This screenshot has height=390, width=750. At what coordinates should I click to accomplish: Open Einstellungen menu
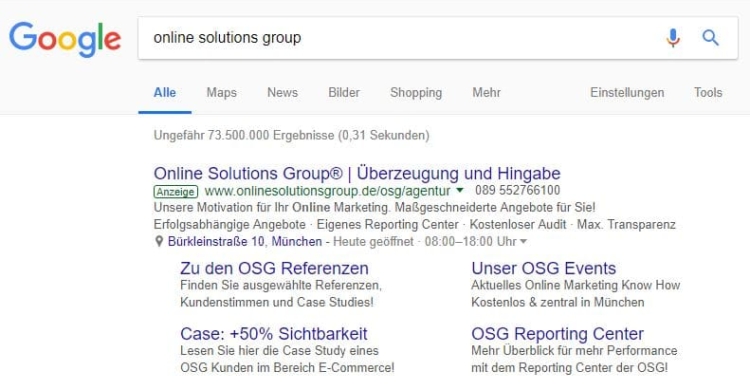tap(627, 93)
